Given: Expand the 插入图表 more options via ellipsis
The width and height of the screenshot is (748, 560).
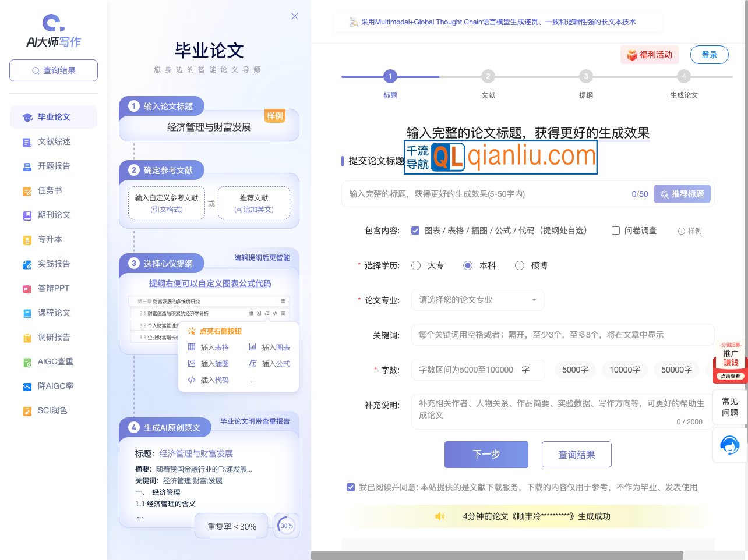Looking at the screenshot, I should [x=253, y=380].
